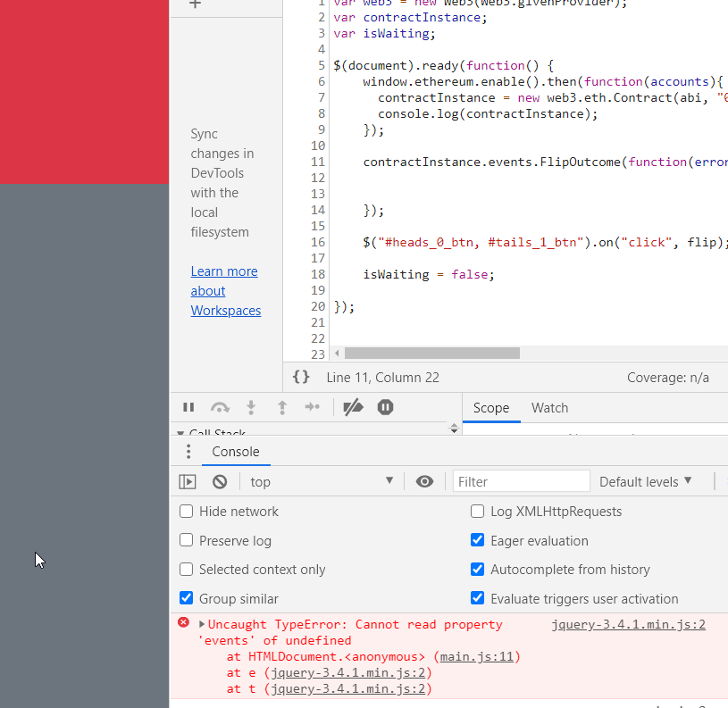This screenshot has width=728, height=708.
Task: Open the JavaScript context 'top' dropdown
Action: [x=322, y=481]
